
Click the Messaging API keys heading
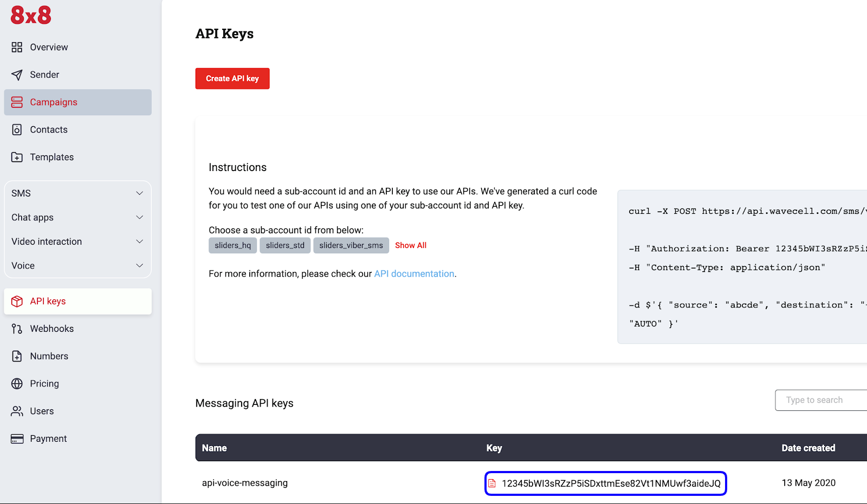coord(244,403)
